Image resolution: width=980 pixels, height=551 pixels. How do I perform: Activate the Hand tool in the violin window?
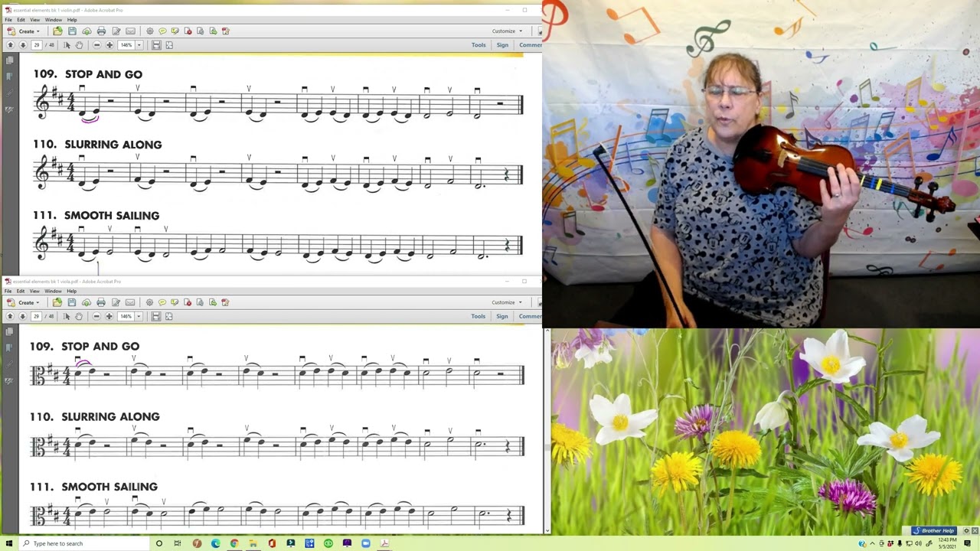tap(79, 45)
